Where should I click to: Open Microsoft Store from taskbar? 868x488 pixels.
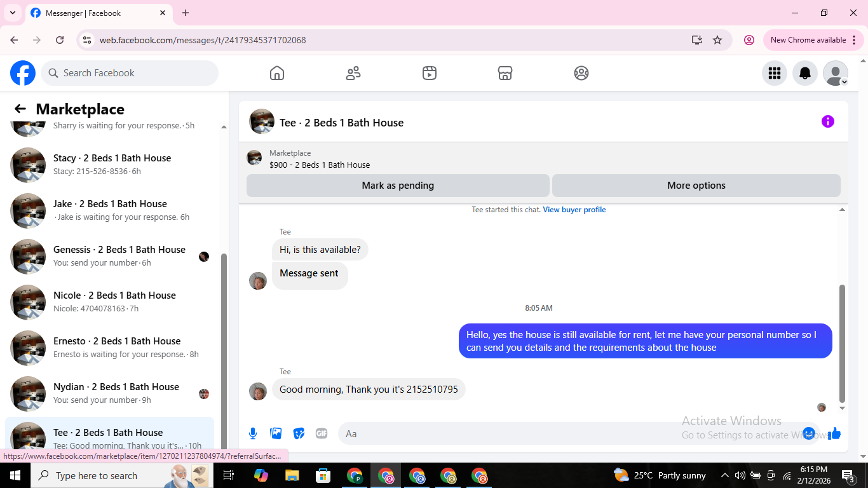pyautogui.click(x=323, y=475)
